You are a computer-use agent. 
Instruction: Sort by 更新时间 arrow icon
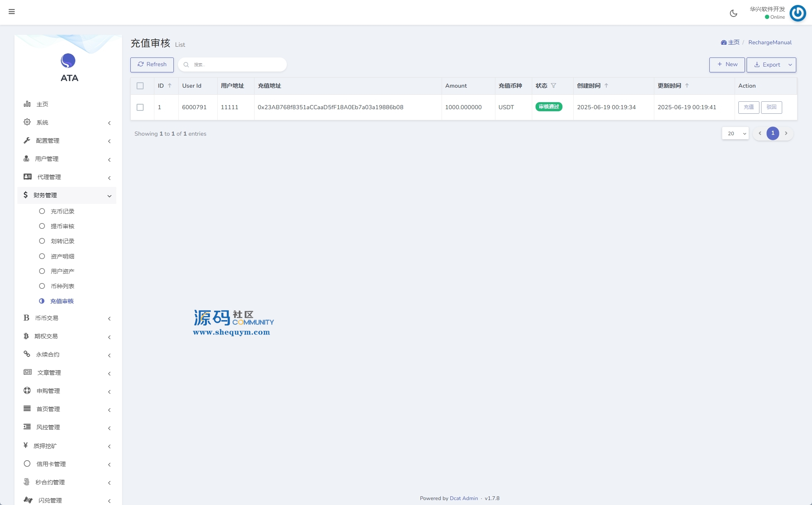[687, 86]
